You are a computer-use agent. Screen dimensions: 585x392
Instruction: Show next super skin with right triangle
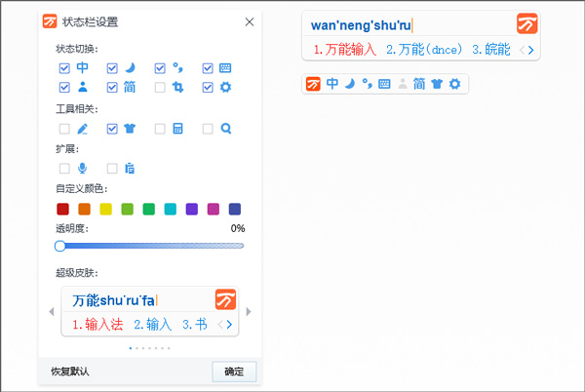tap(249, 311)
